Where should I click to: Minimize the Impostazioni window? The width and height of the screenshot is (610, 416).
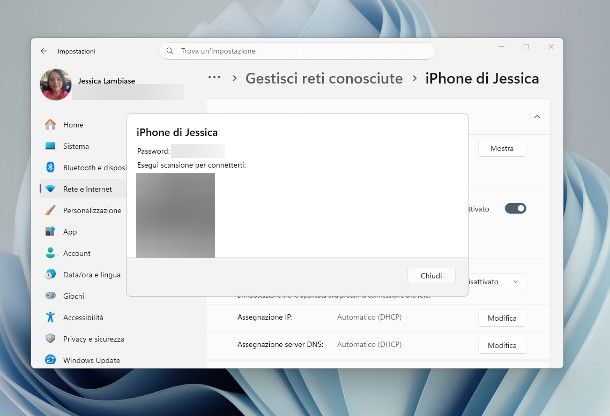click(x=502, y=46)
